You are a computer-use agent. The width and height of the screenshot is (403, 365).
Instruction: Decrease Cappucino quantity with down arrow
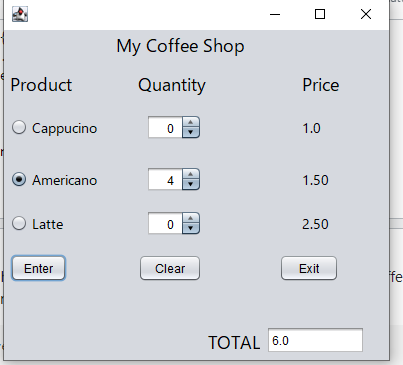[x=191, y=132]
